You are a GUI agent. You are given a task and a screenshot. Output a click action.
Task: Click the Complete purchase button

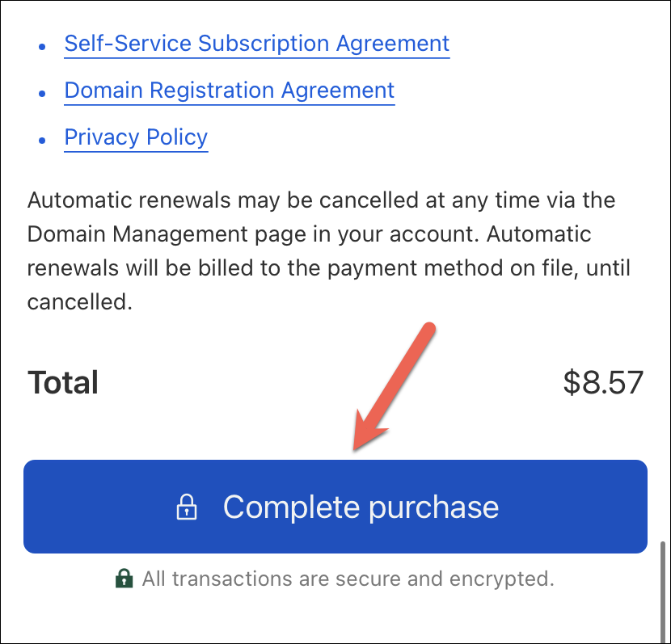click(x=335, y=507)
